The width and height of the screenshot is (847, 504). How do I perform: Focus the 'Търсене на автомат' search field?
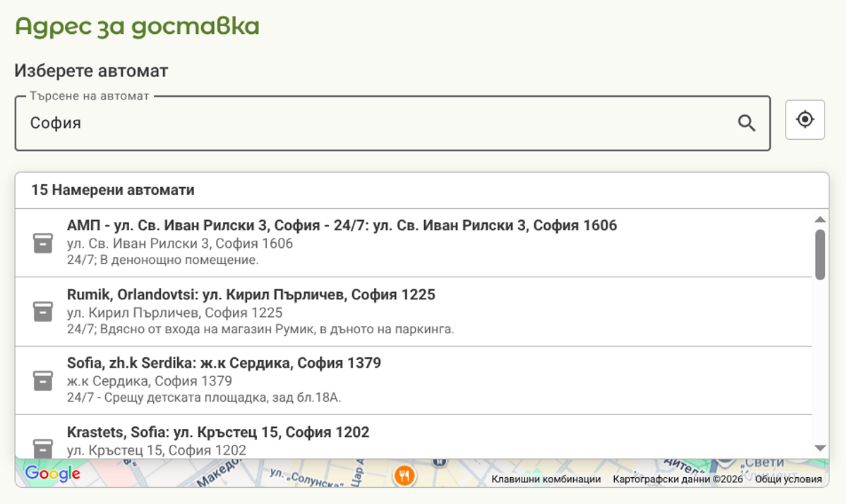[x=374, y=123]
